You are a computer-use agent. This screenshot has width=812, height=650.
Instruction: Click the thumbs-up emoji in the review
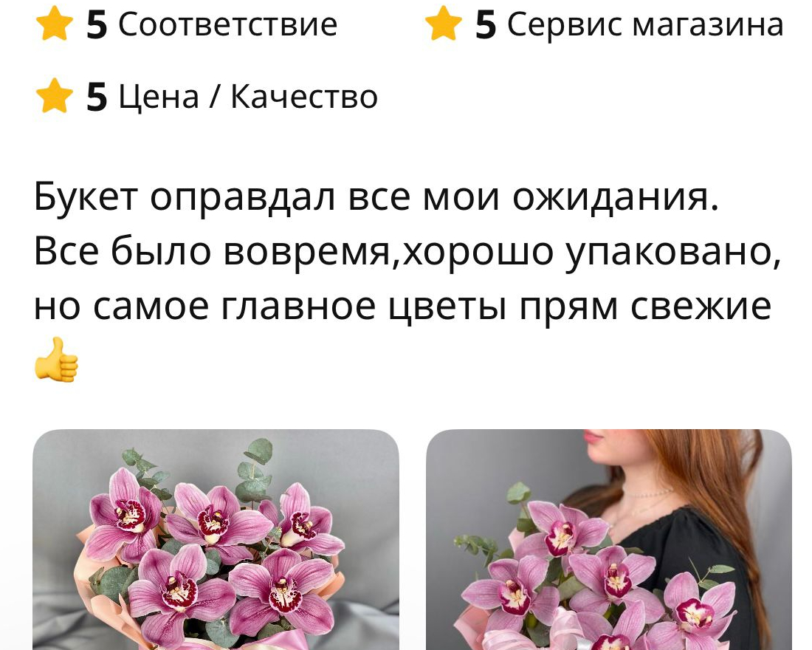click(x=56, y=360)
